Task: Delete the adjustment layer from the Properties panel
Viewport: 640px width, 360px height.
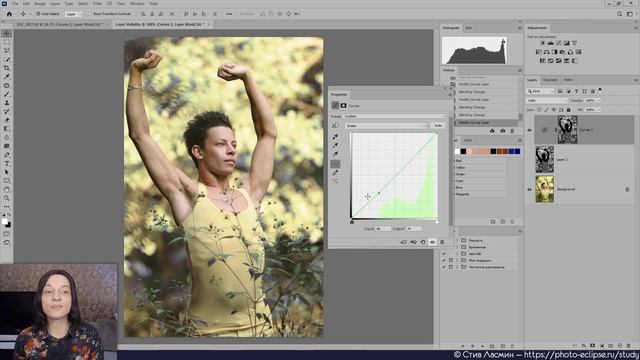Action: pos(442,242)
